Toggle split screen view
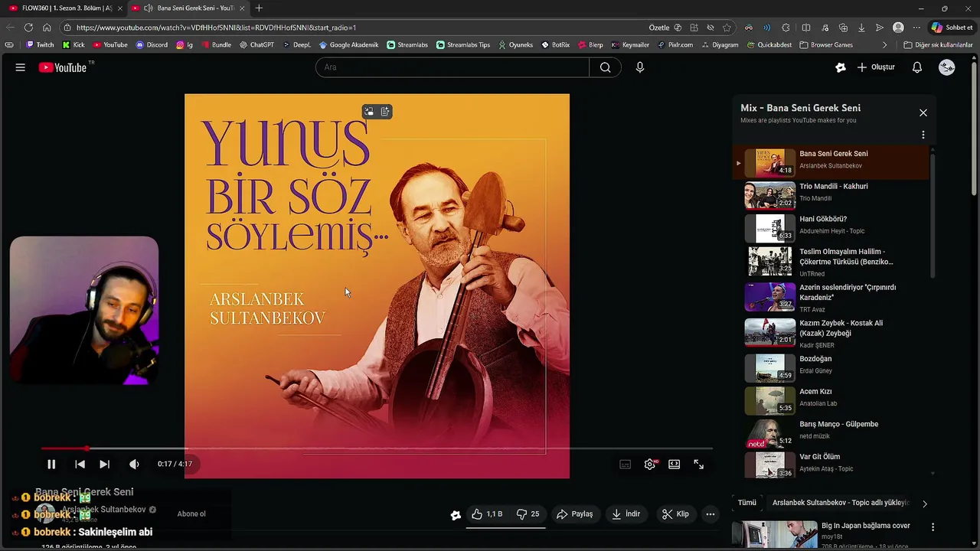Screen dimensions: 980x551 806,28
